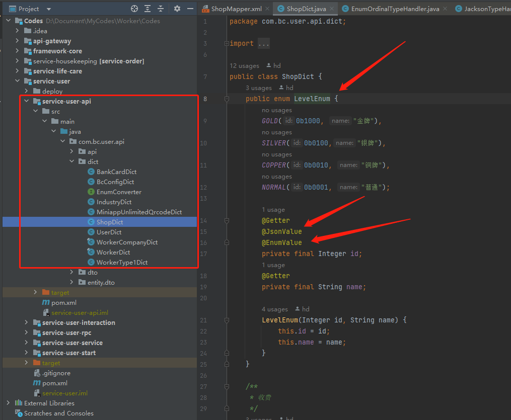This screenshot has height=420, width=511.
Task: Select the MiniappUnlimitedQrcodeDict class icon
Action: coord(91,212)
